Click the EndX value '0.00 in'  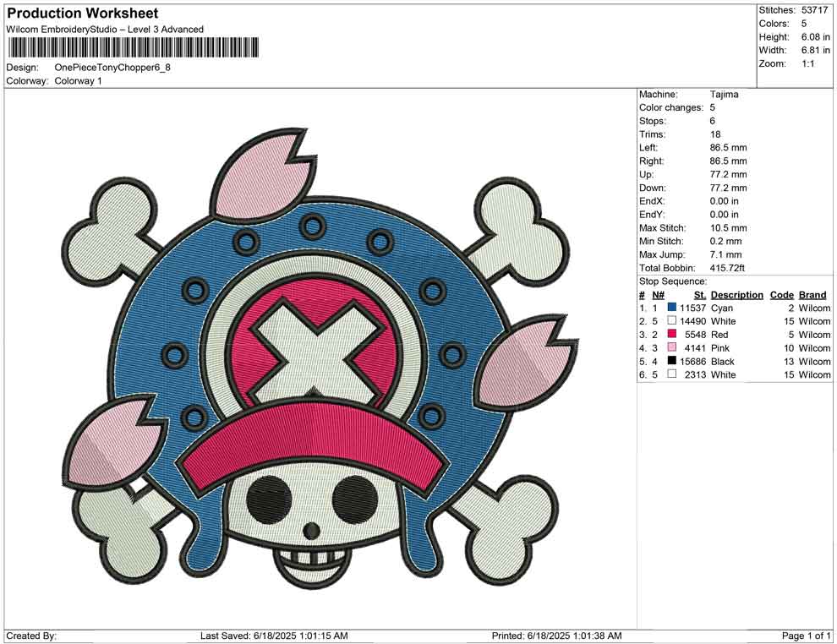tap(725, 200)
